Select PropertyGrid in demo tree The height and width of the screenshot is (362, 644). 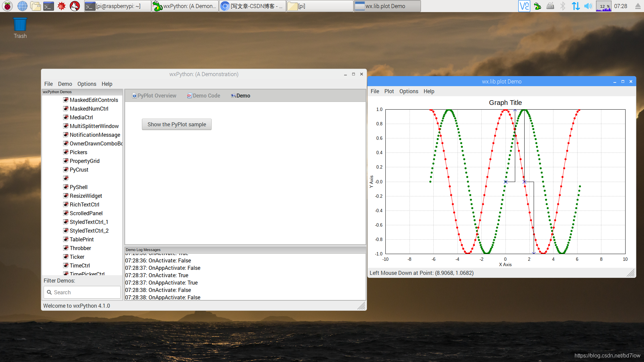[85, 161]
